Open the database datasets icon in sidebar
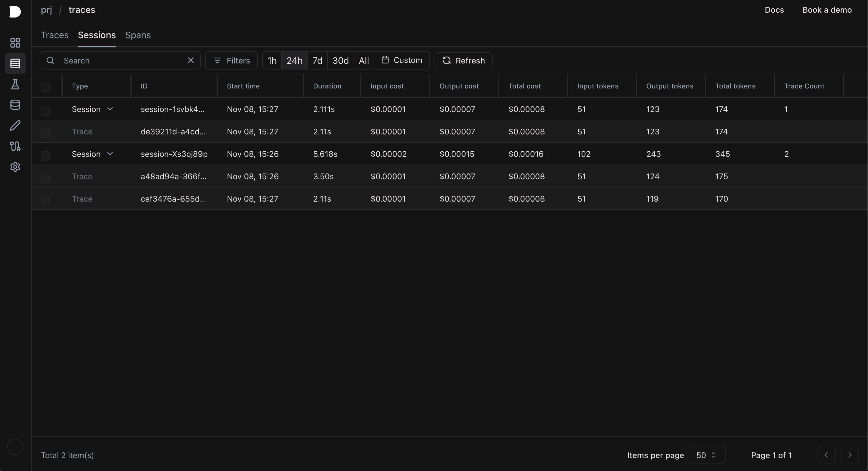The image size is (868, 471). coord(15,105)
